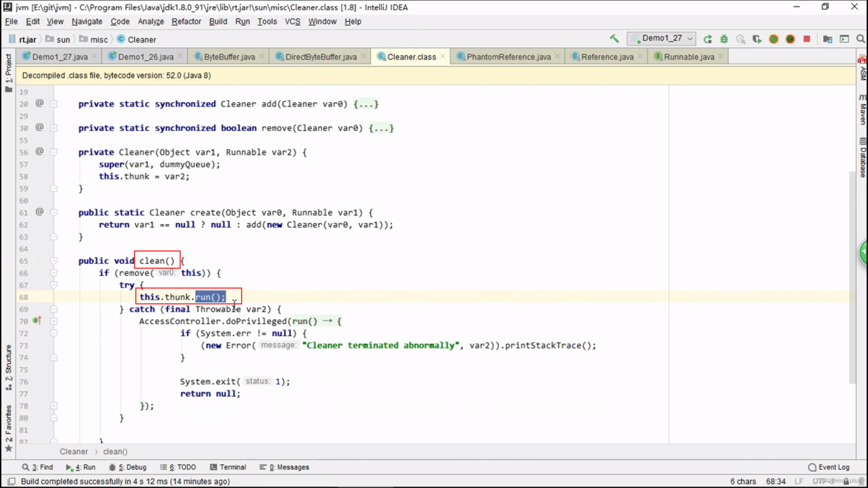Screen dimensions: 868x488
Task: Switch to the Runnable.java tab
Action: point(689,56)
